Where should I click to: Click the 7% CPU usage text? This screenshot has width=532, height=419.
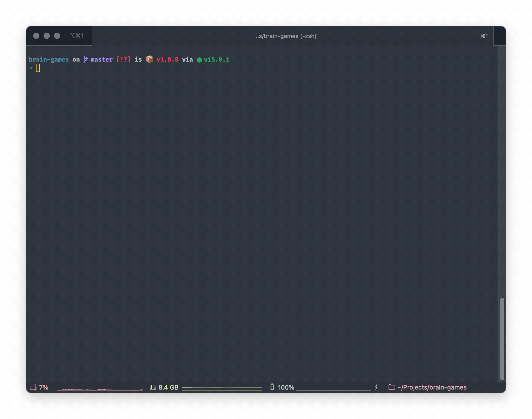click(x=44, y=387)
